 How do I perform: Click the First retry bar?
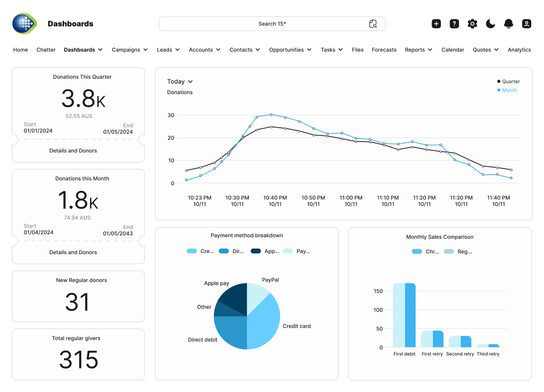(x=432, y=339)
